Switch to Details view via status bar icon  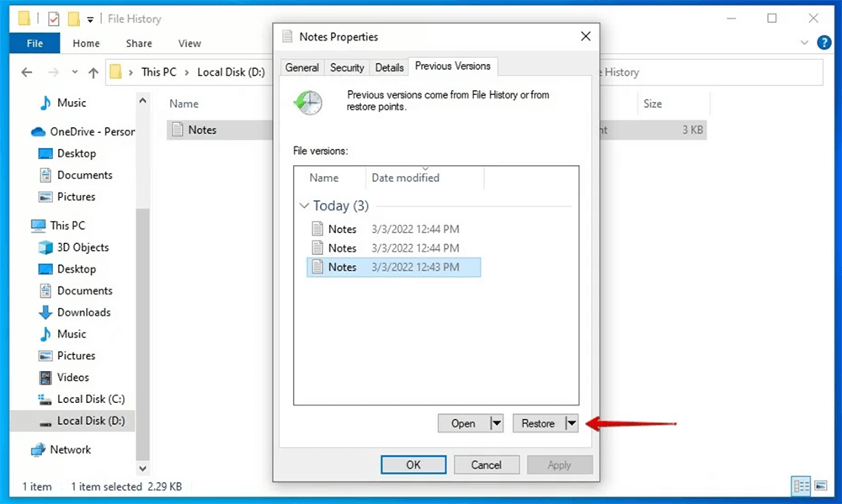pyautogui.click(x=802, y=486)
